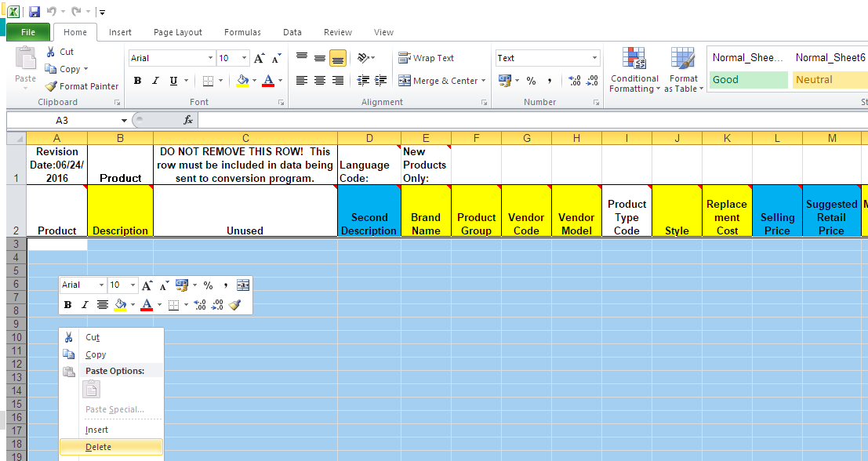The height and width of the screenshot is (461, 868).
Task: Click Format Painter in mini toolbar
Action: [x=234, y=304]
